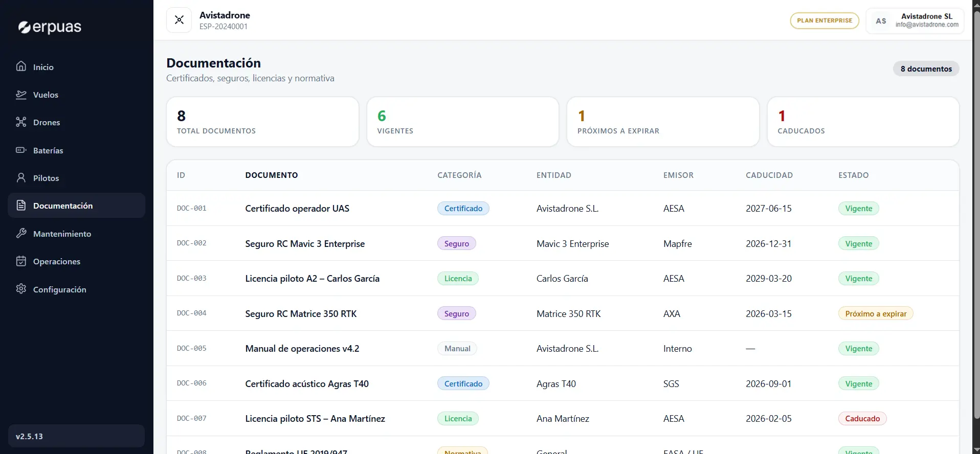Open the Avistadrone SL account card
The image size is (980, 454).
(915, 20)
